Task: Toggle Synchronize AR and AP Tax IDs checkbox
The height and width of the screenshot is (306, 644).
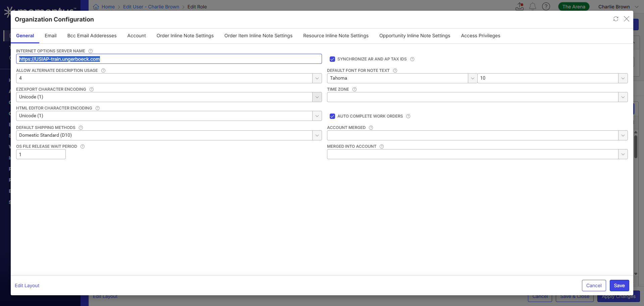Action: point(332,59)
